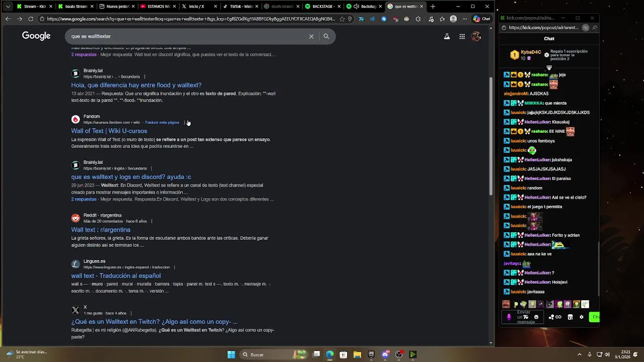Go back with the browser back arrow
Screen dimensions: 644x362
tap(8, 19)
